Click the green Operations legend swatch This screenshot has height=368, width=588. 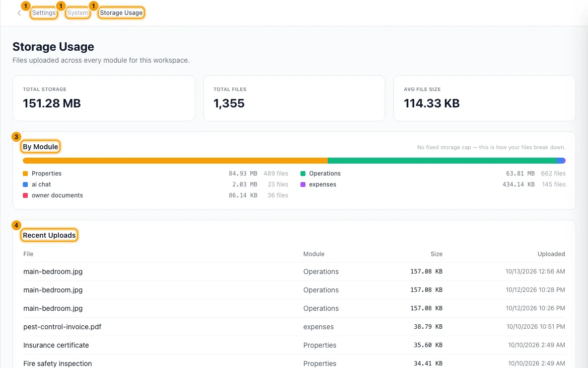coord(303,174)
